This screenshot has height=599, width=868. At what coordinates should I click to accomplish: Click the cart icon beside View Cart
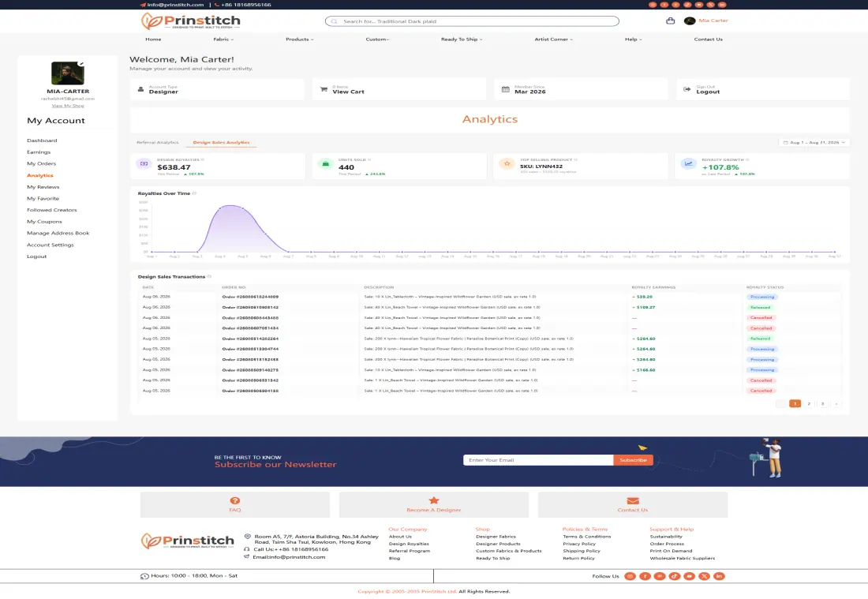pos(324,89)
